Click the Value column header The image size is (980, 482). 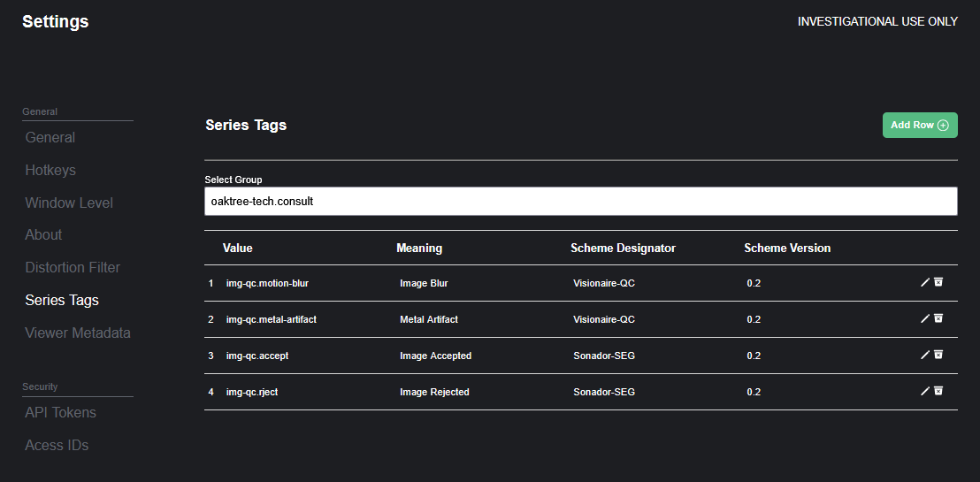click(x=238, y=249)
